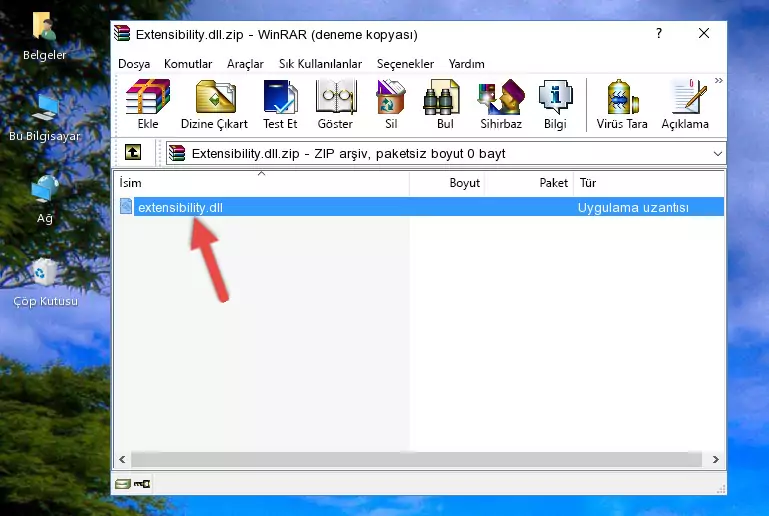The width and height of the screenshot is (769, 516).
Task: Click the archive icon in address bar
Action: pos(177,153)
